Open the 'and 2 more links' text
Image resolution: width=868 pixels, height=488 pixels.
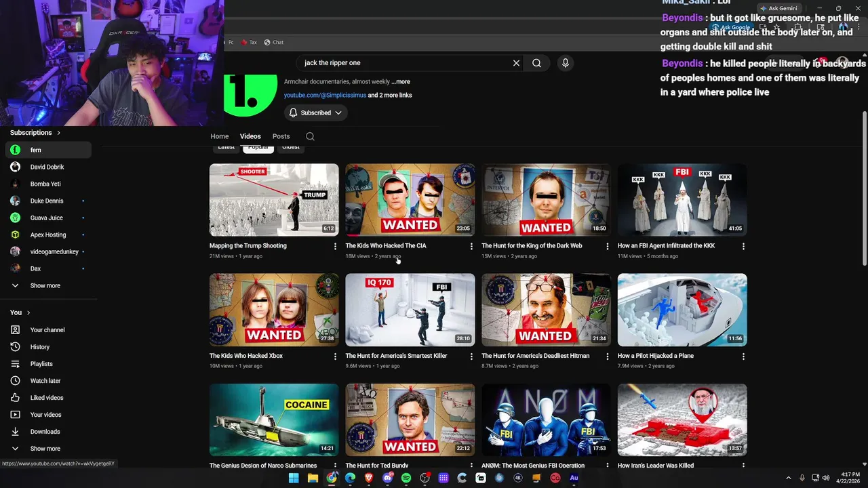(390, 96)
